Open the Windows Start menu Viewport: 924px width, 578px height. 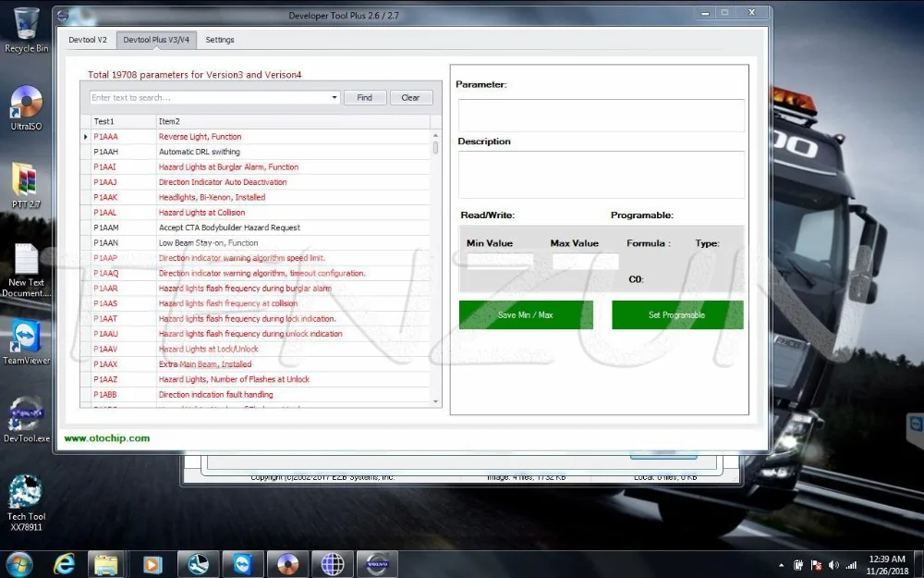[18, 564]
